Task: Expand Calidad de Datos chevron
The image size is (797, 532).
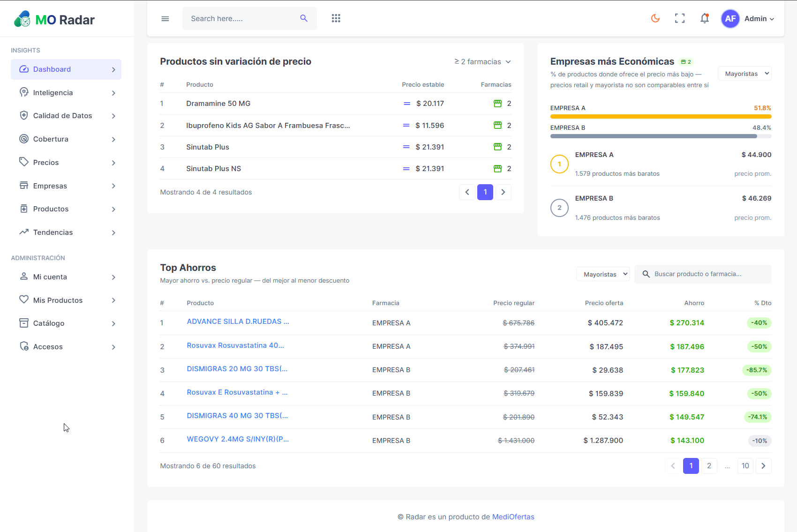Action: [113, 116]
